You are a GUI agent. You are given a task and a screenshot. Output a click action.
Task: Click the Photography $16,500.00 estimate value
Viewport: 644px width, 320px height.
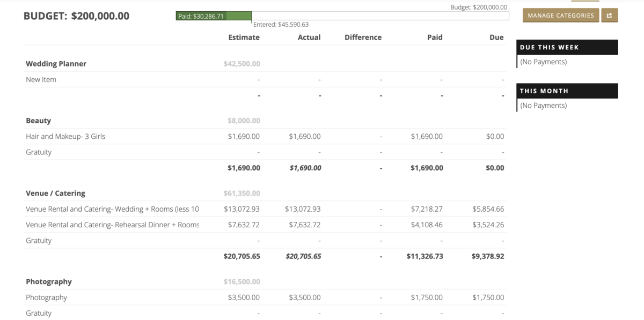point(241,281)
